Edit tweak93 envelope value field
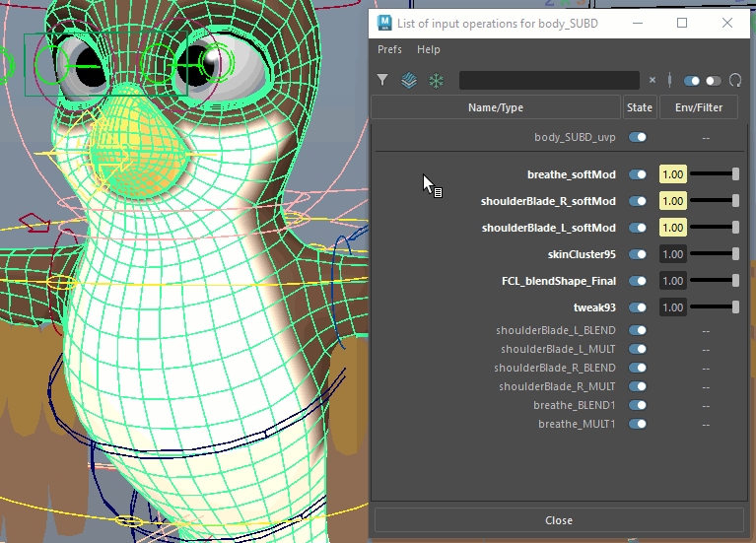 672,307
